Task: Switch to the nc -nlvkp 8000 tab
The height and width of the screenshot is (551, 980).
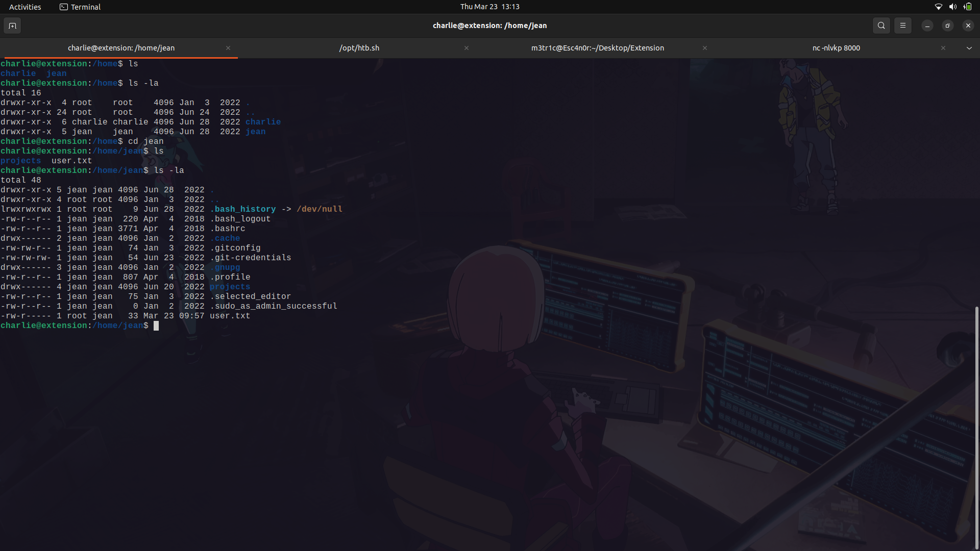Action: click(836, 47)
